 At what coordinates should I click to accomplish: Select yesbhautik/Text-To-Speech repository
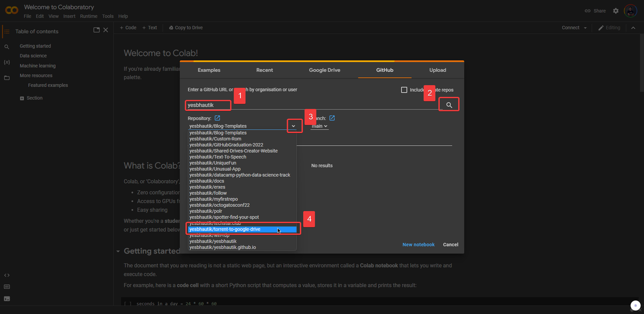[243, 157]
